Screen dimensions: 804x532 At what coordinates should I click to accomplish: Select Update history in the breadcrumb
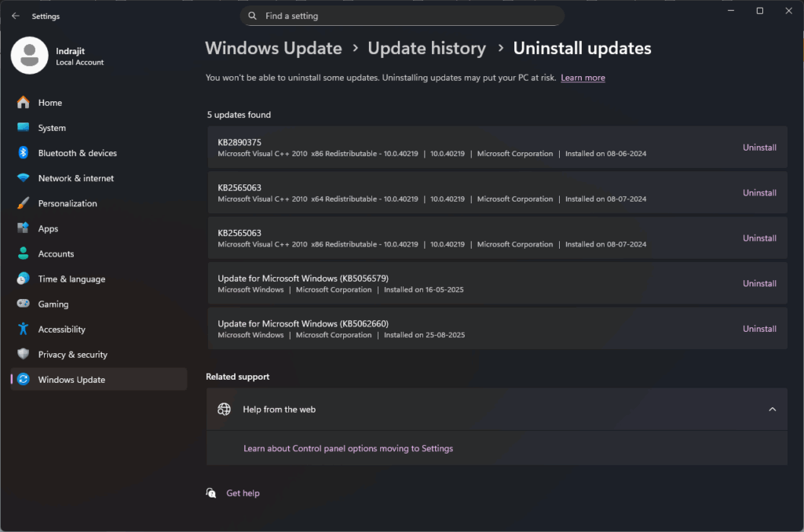[x=426, y=48]
